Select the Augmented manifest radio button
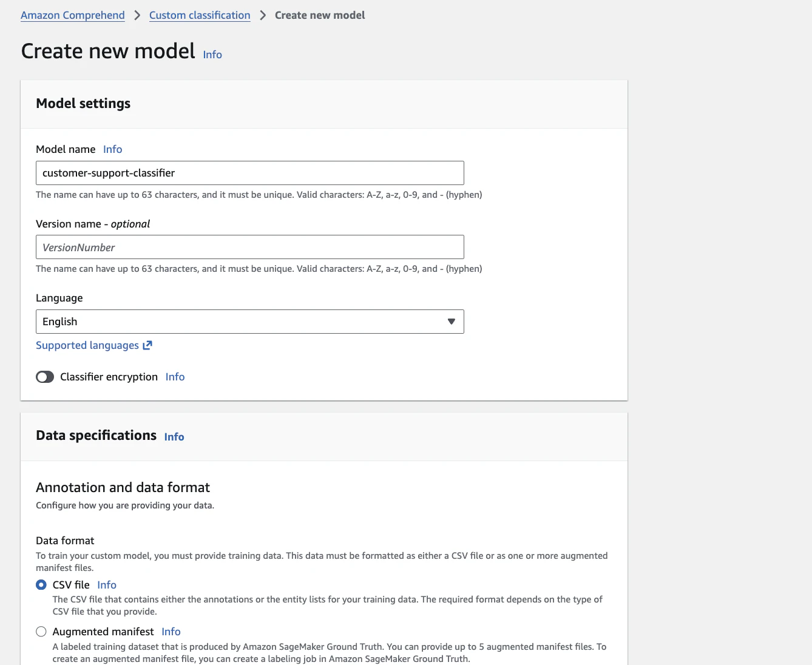Screen dimensions: 812x665 coord(41,632)
